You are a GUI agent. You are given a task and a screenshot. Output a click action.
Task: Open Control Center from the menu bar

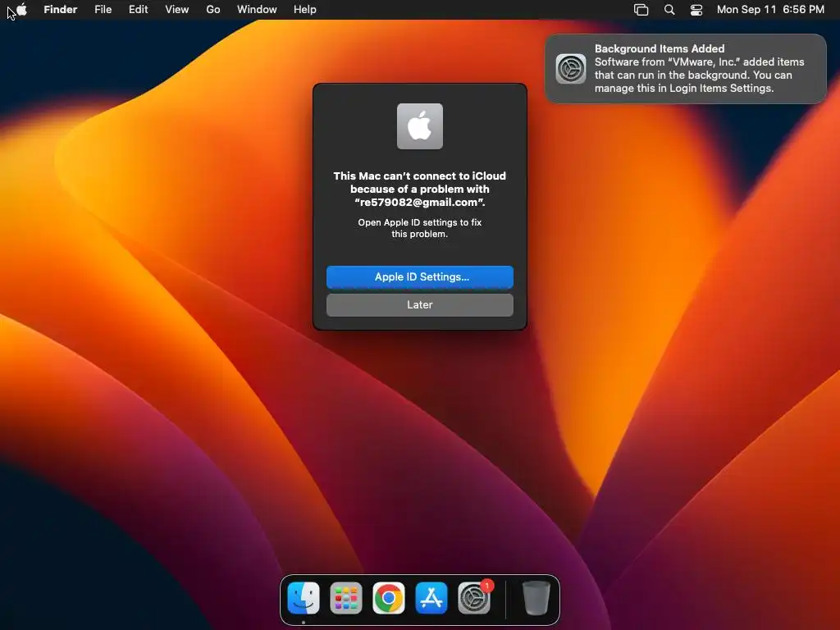tap(696, 10)
